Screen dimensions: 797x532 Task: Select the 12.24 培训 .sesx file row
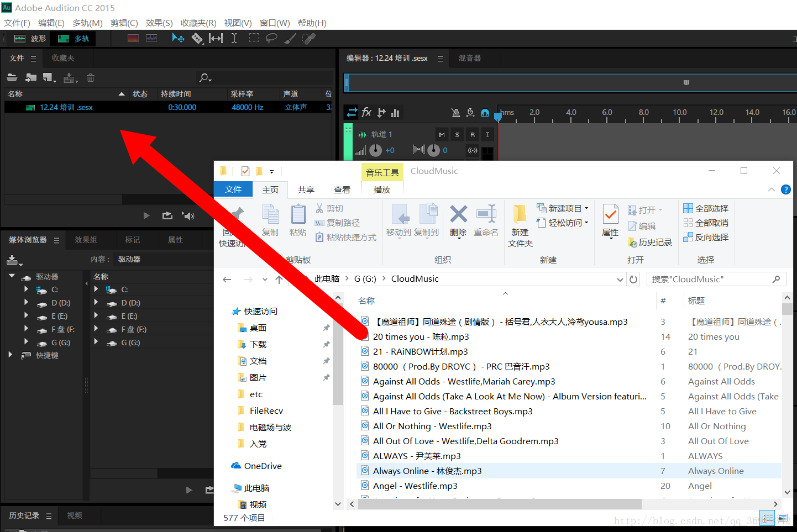(x=168, y=107)
